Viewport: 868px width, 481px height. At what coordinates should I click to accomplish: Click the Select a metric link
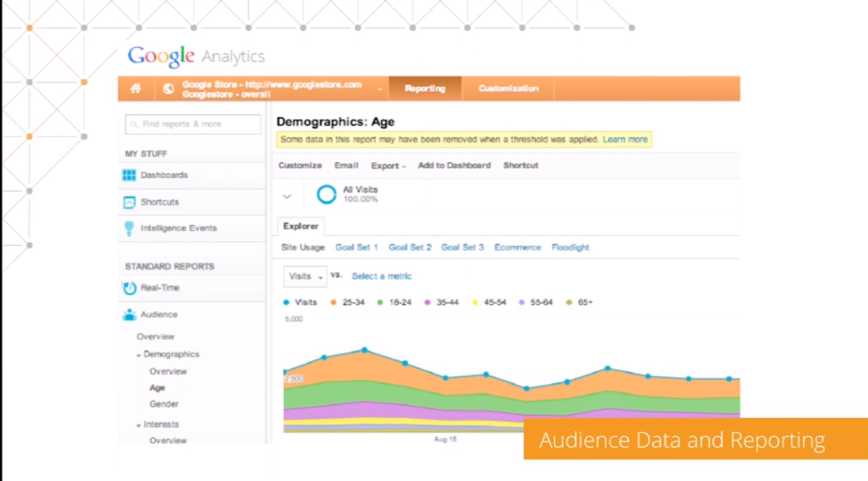381,276
